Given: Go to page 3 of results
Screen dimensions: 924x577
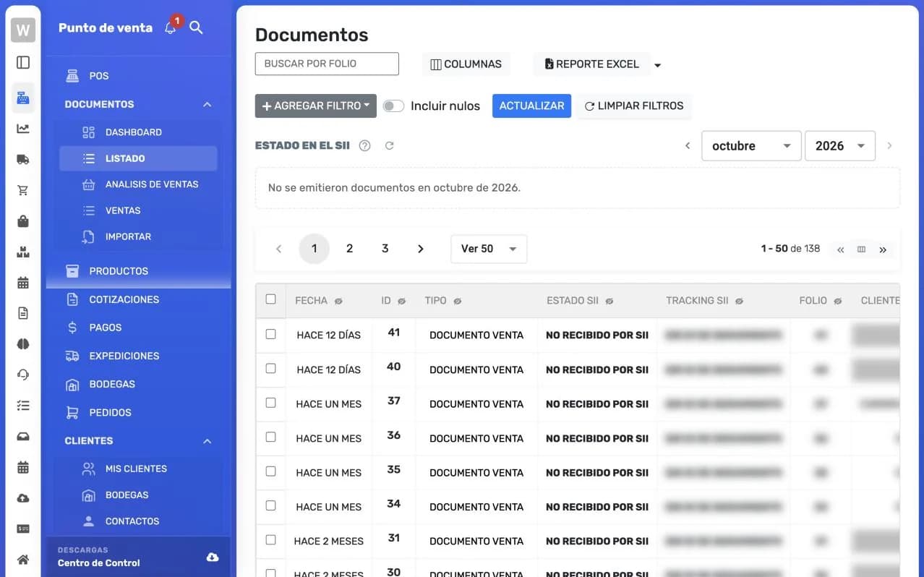Looking at the screenshot, I should click(385, 249).
